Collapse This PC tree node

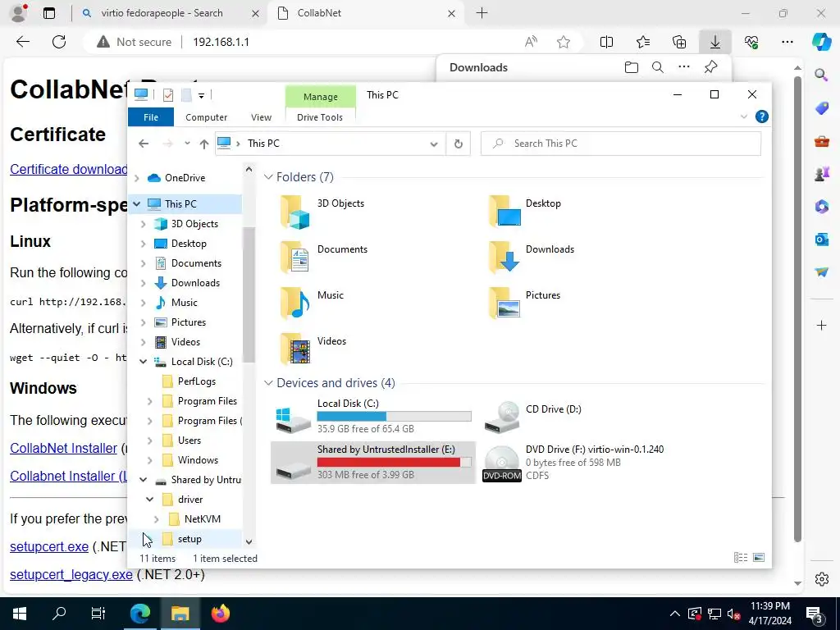(137, 204)
